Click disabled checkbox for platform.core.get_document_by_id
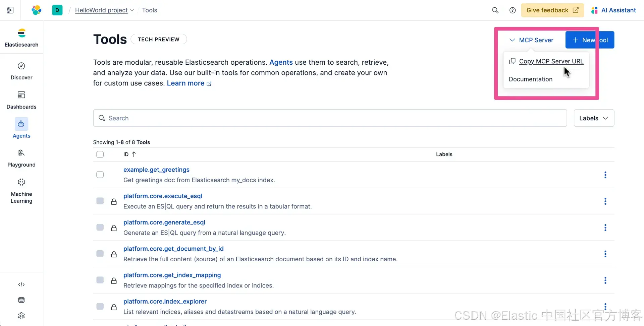Image resolution: width=644 pixels, height=326 pixels. [100, 253]
